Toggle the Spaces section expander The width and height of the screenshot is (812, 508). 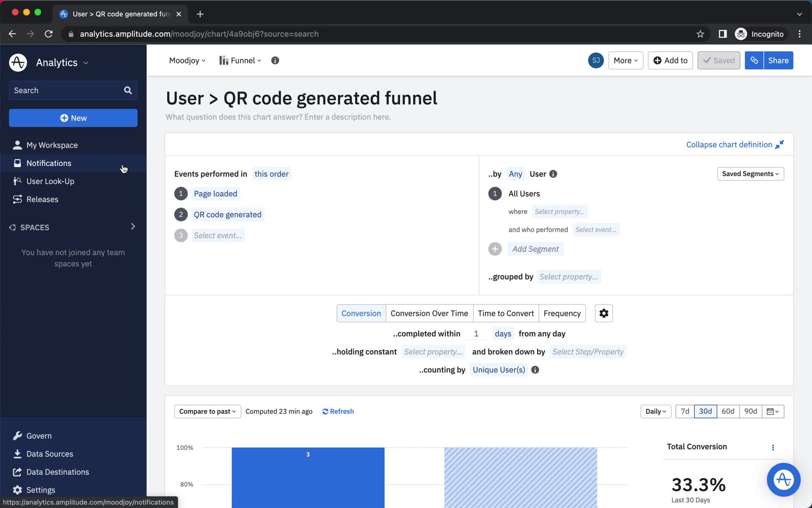pos(132,227)
